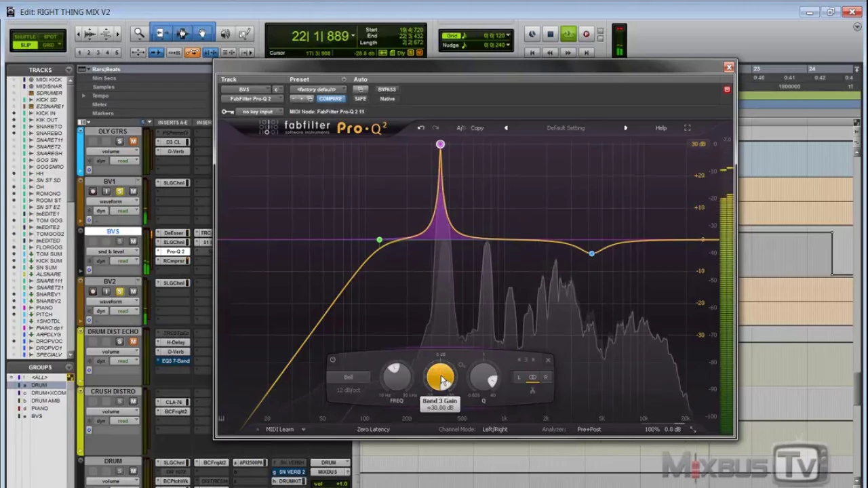Select the Pencil tool
This screenshot has width=868, height=488.
click(245, 33)
